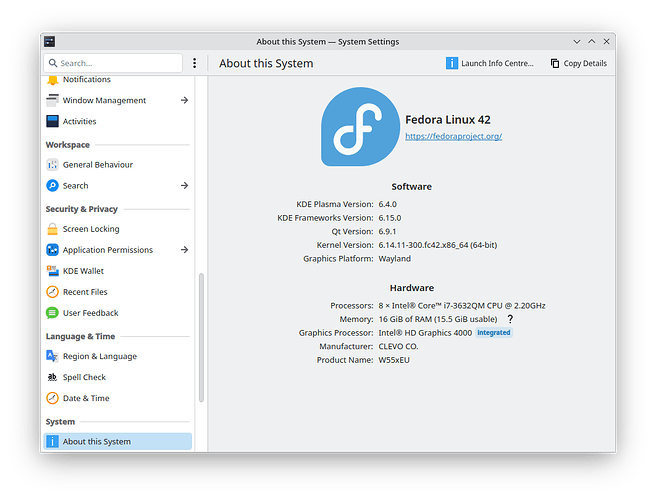Open Window Management settings

118,100
